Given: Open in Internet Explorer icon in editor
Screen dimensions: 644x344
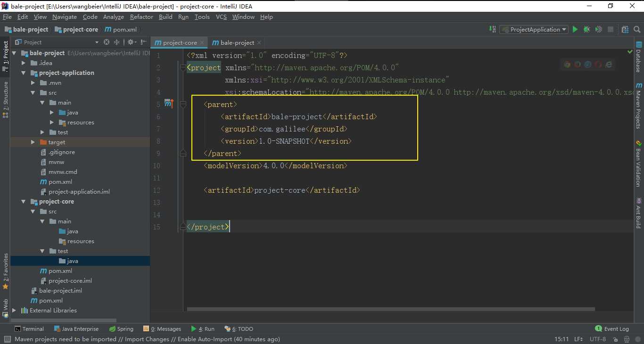Looking at the screenshot, I should pyautogui.click(x=609, y=65).
